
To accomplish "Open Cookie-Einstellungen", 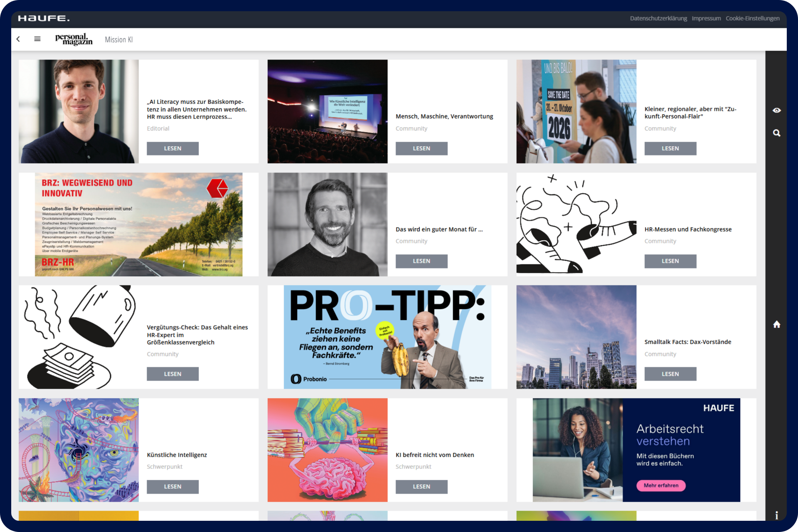I will pyautogui.click(x=752, y=18).
